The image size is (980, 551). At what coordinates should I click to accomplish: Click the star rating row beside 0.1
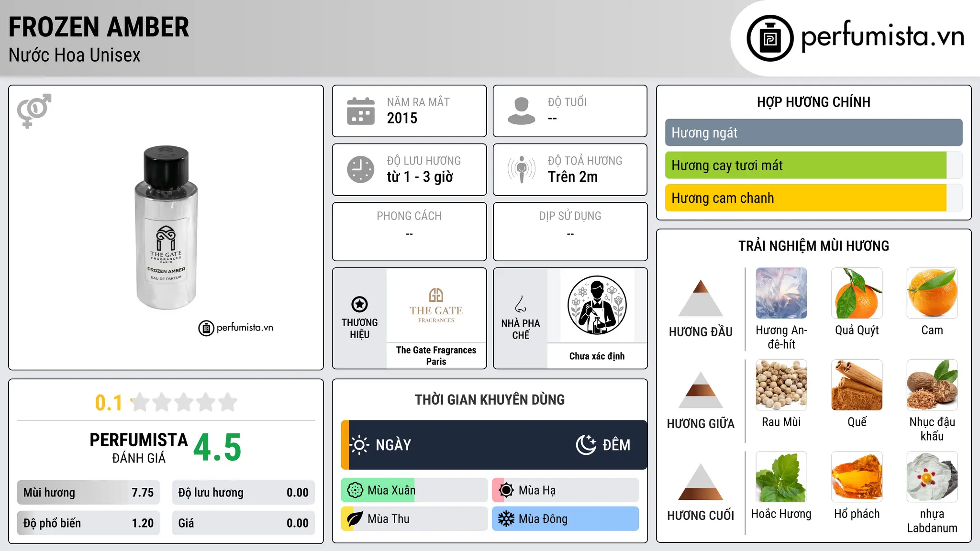click(184, 402)
